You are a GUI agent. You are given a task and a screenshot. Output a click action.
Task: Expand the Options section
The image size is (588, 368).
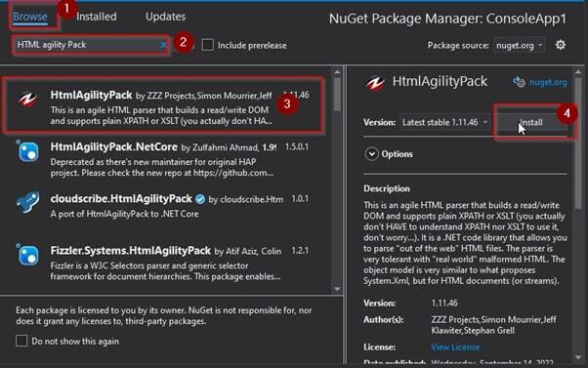371,154
